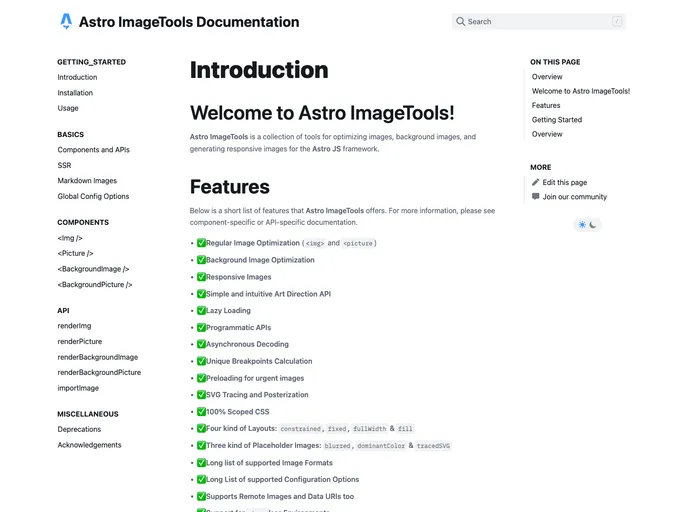This screenshot has width=688, height=512.
Task: Click checkmark beside supported Configuration Options
Action: 201,479
